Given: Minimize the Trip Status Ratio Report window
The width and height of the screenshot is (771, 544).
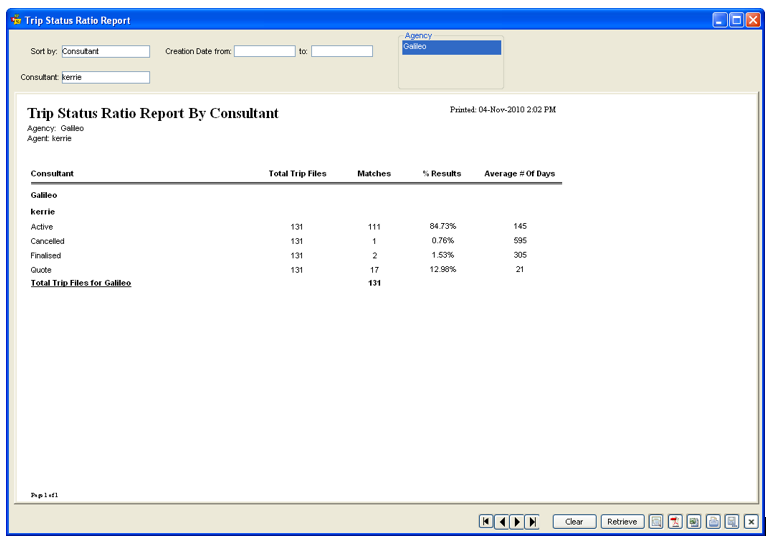Looking at the screenshot, I should click(x=720, y=20).
